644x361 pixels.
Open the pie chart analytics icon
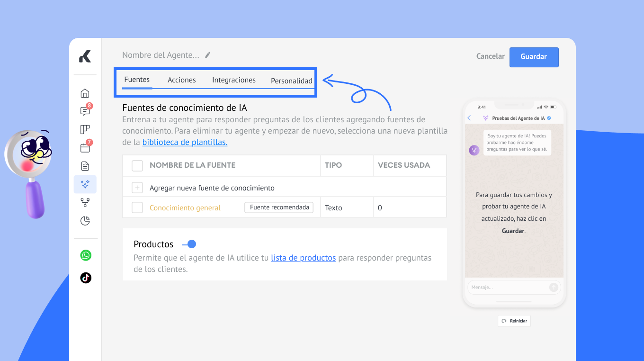(x=85, y=221)
